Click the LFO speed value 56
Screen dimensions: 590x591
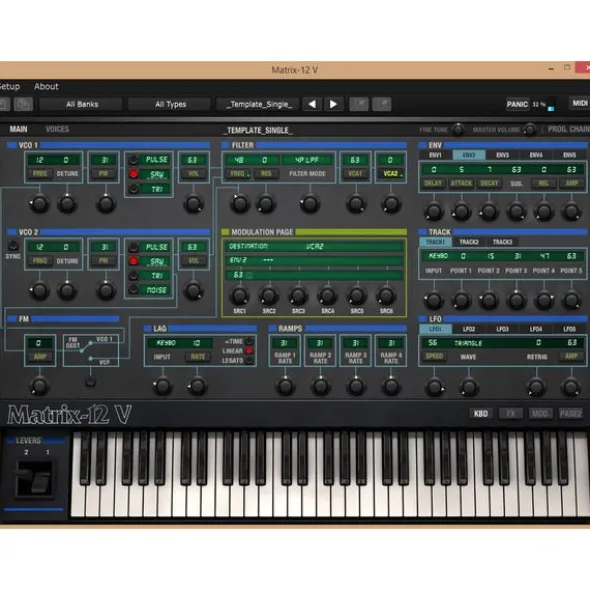433,343
